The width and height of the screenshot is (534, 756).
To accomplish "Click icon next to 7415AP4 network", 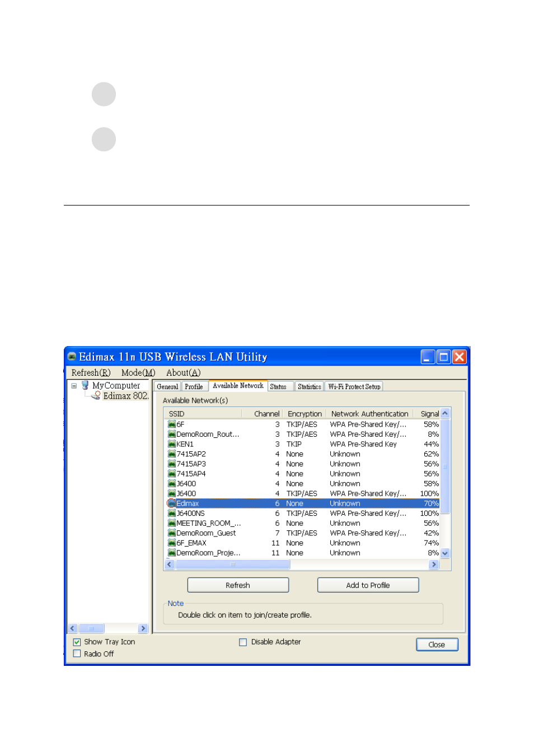I will [x=172, y=473].
